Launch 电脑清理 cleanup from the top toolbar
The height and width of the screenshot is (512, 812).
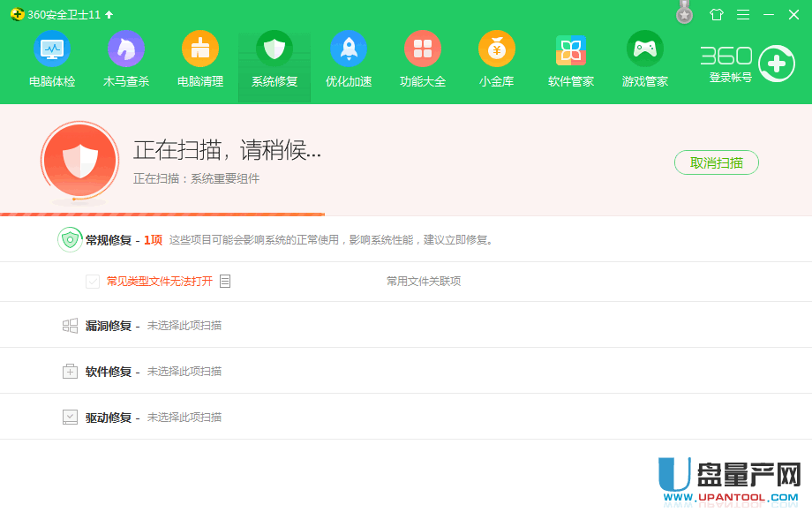click(200, 58)
